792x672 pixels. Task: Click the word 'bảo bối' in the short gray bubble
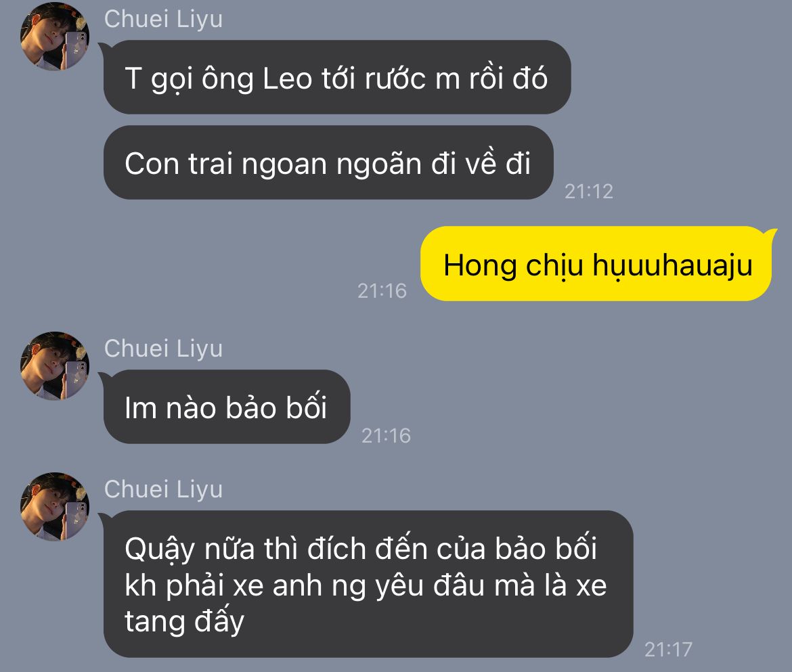[x=276, y=407]
